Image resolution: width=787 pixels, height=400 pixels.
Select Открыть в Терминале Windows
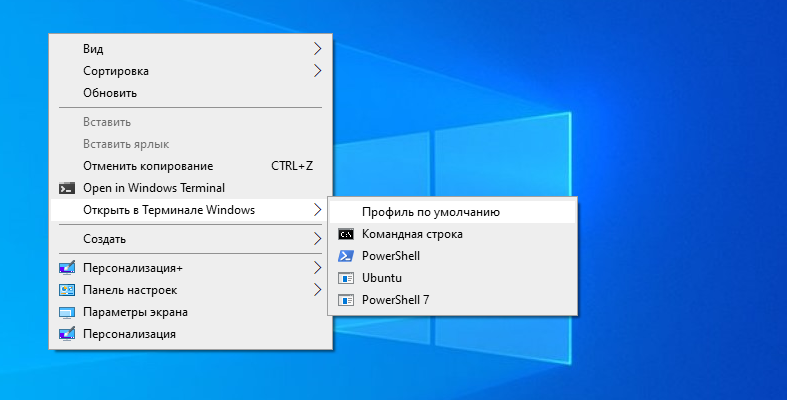point(191,210)
